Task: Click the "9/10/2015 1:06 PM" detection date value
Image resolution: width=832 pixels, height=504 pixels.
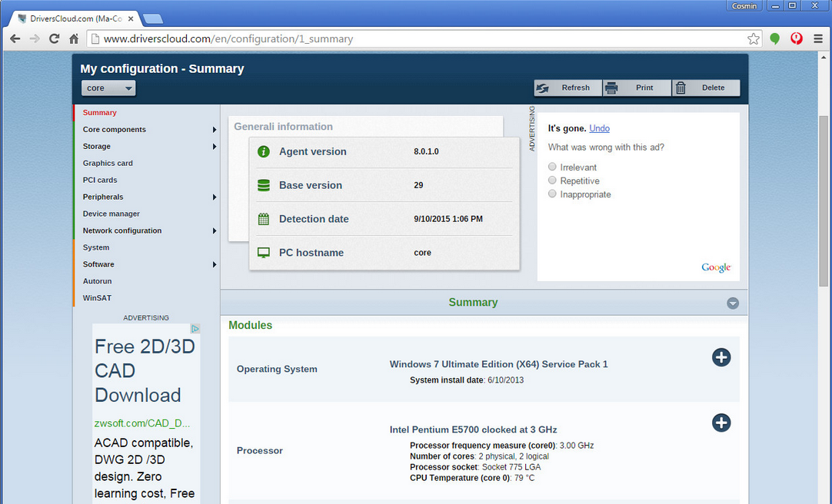Action: [x=448, y=219]
